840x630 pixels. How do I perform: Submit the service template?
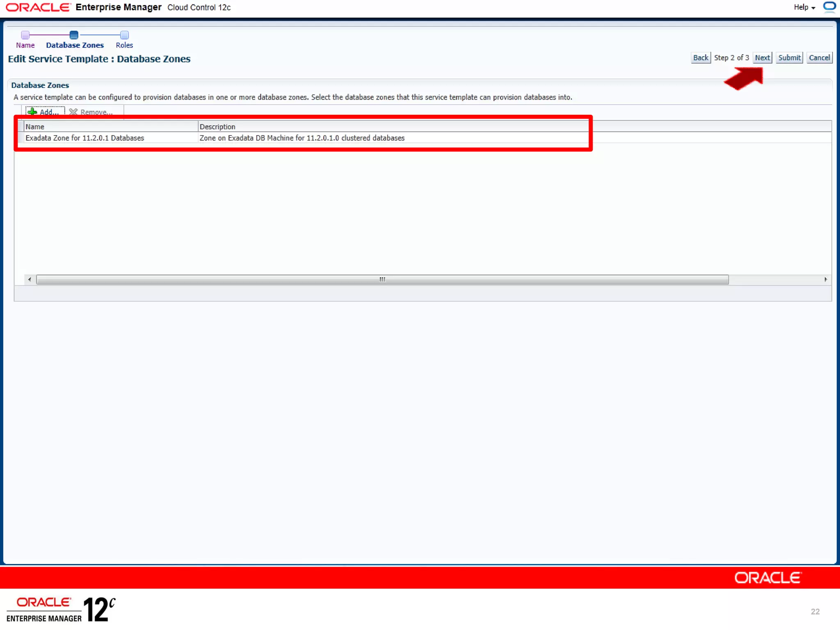(789, 58)
